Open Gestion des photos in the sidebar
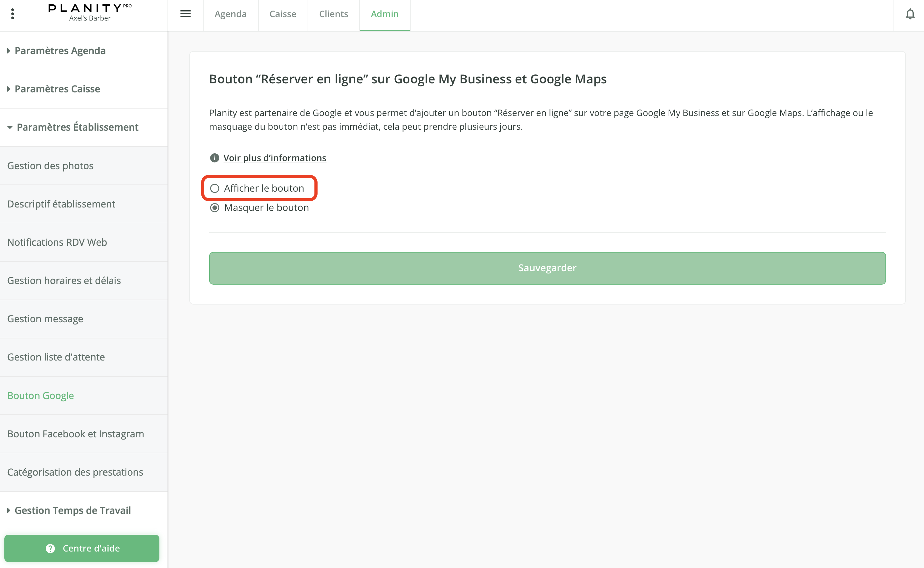The height and width of the screenshot is (568, 924). point(50,166)
